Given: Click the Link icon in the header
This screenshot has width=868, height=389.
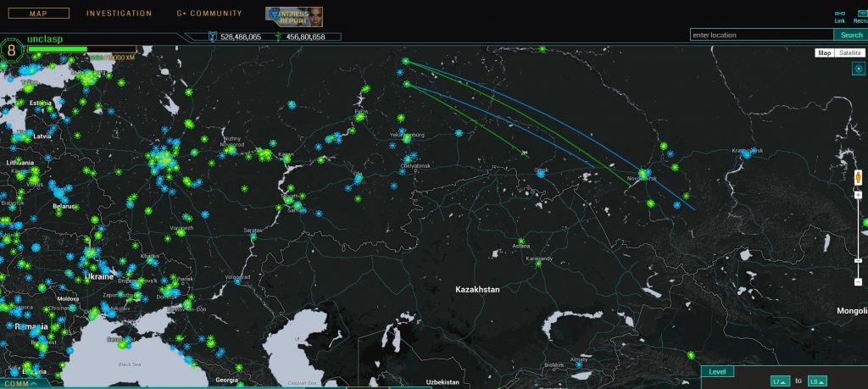Looking at the screenshot, I should point(839,14).
